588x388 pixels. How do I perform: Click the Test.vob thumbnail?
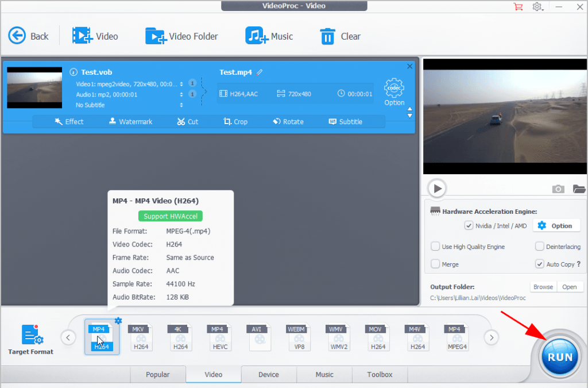(34, 87)
